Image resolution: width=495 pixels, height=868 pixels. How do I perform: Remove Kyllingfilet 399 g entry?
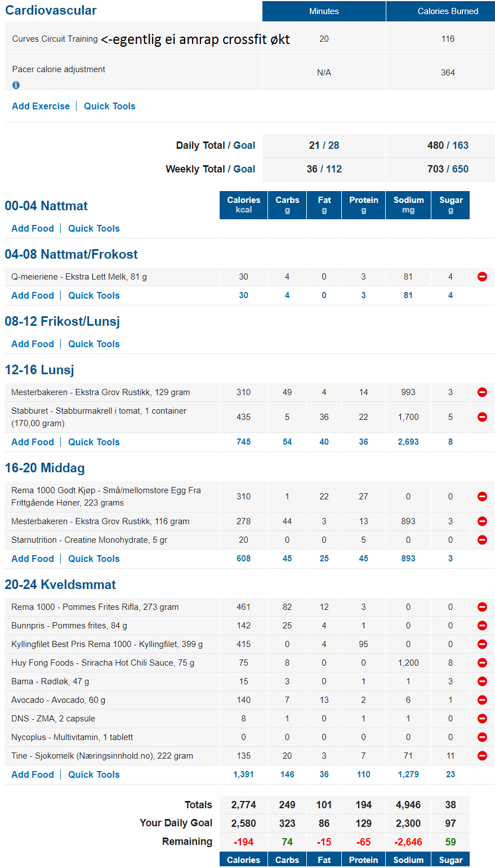482,644
